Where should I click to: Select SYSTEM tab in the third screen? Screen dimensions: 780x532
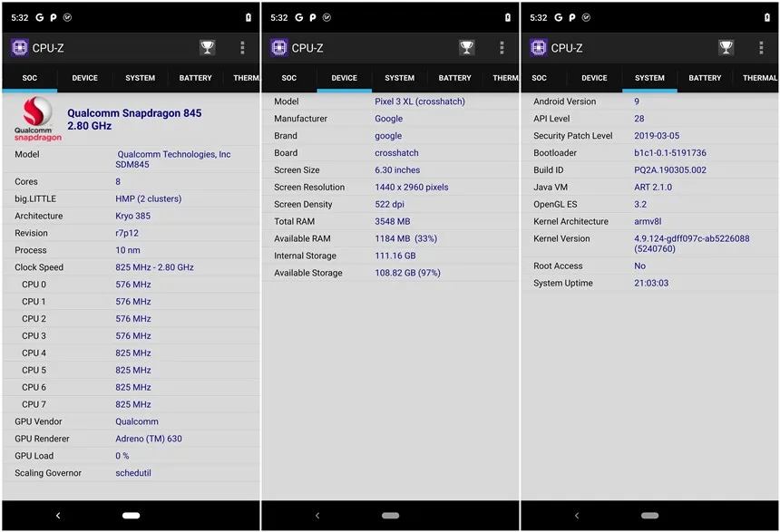coord(649,78)
